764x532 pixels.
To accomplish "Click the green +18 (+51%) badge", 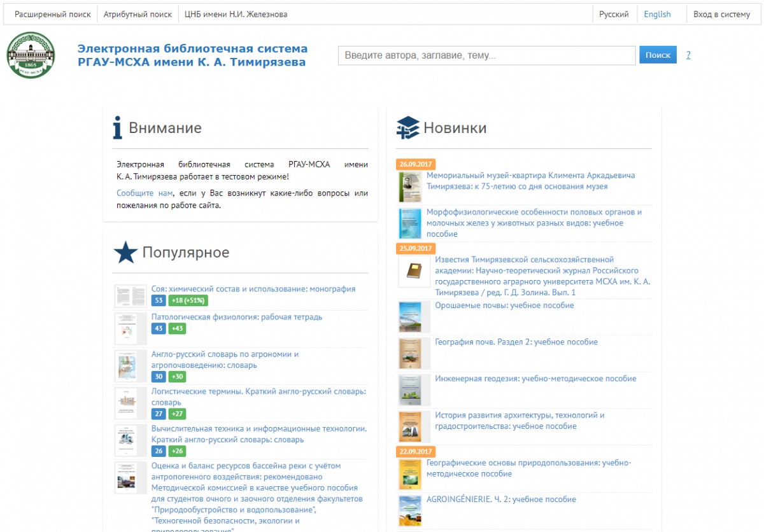I will pyautogui.click(x=188, y=300).
